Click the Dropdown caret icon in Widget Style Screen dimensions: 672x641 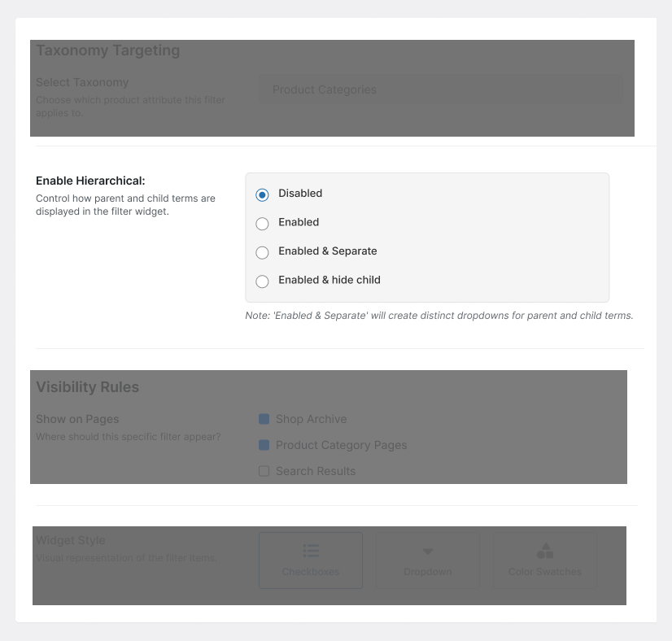pos(427,550)
